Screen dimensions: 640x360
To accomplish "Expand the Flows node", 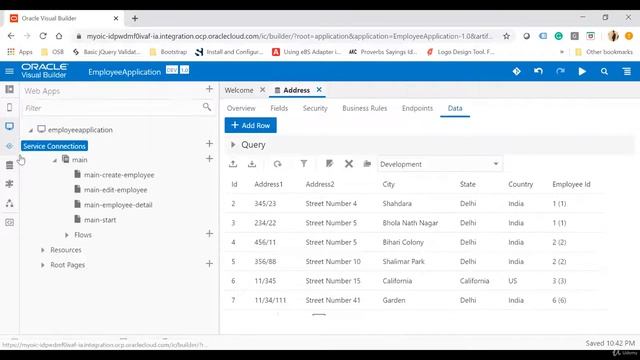I will (67, 235).
